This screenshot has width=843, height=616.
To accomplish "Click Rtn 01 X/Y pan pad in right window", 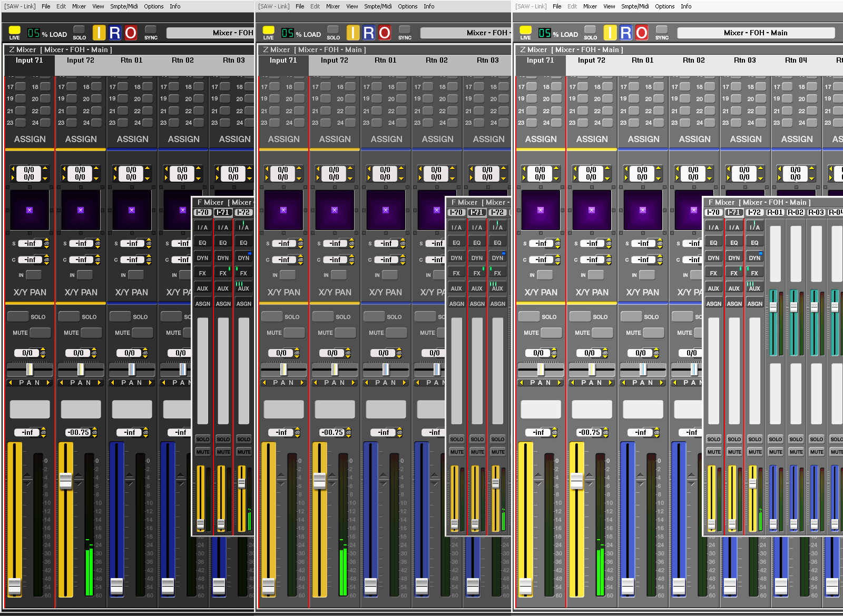I will 643,210.
